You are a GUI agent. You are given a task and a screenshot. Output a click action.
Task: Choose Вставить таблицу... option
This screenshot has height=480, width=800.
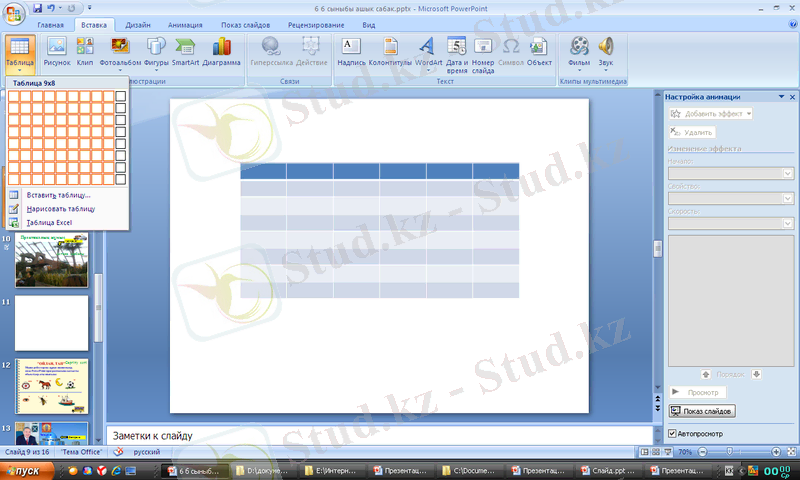pos(58,195)
